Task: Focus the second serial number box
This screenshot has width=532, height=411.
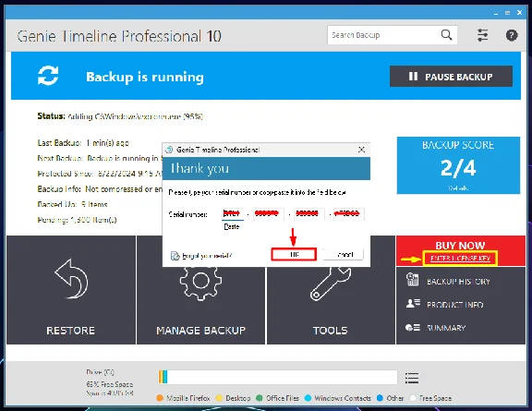Action: point(268,214)
